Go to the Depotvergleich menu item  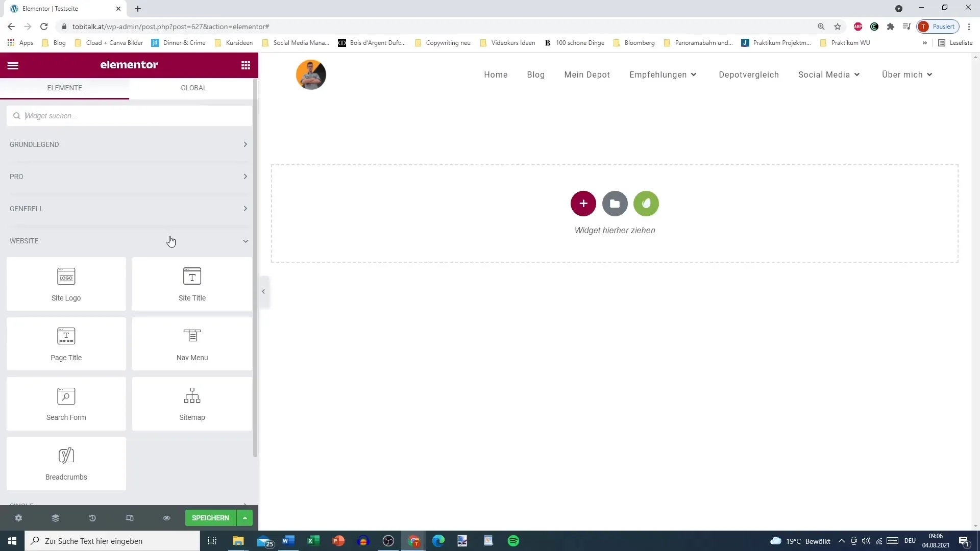[x=749, y=74]
